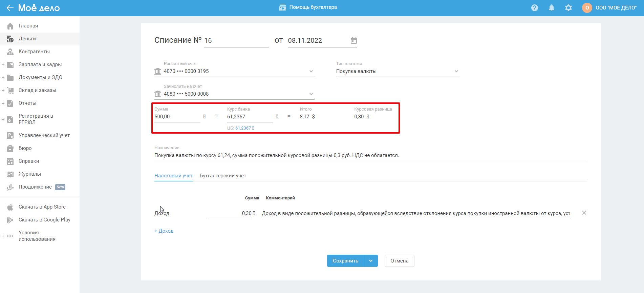
Task: Expand the Расчетный счет dropdown
Action: (311, 71)
